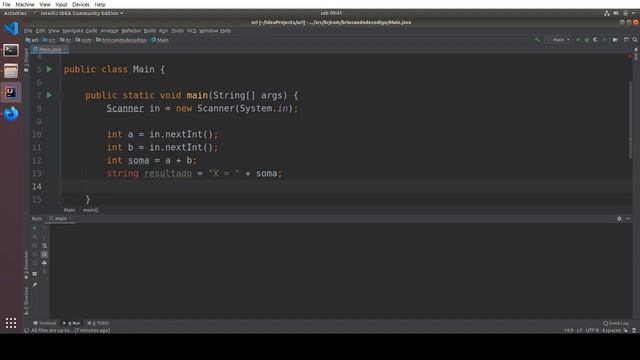
Task: Open Run panel settings gear
Action: 619,219
